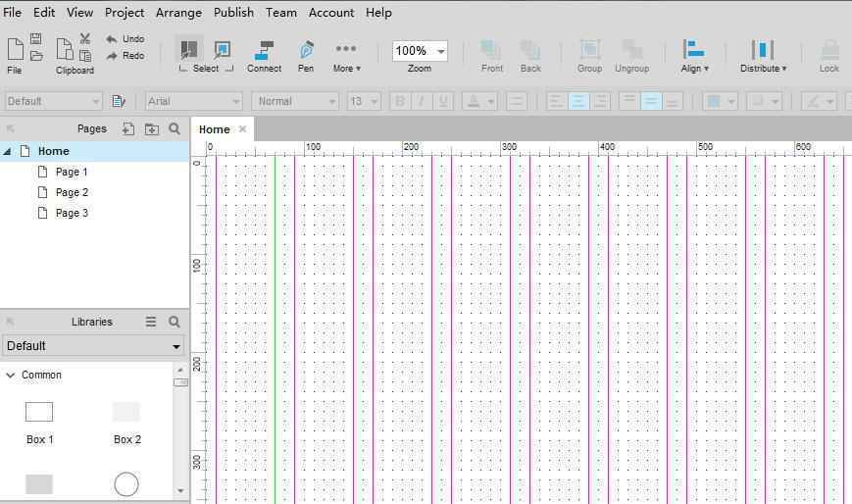
Task: Align text center horizontally
Action: (578, 101)
